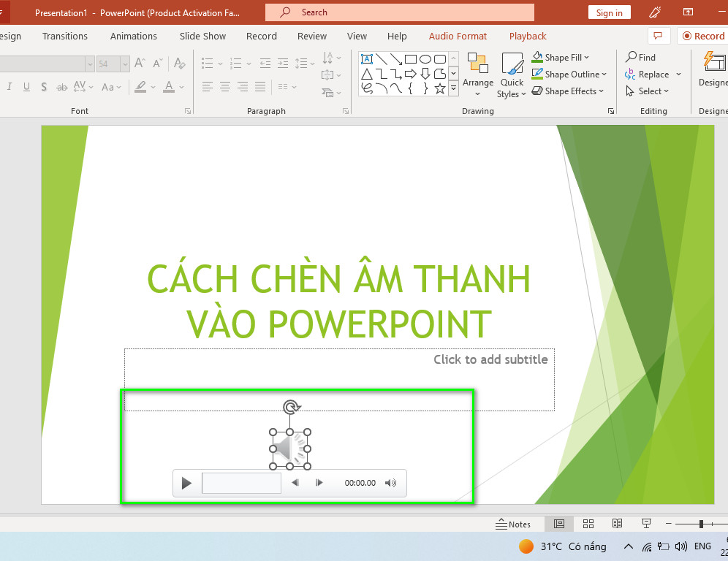Screen dimensions: 728x561
Task: Select the Text Box shape
Action: [367, 59]
